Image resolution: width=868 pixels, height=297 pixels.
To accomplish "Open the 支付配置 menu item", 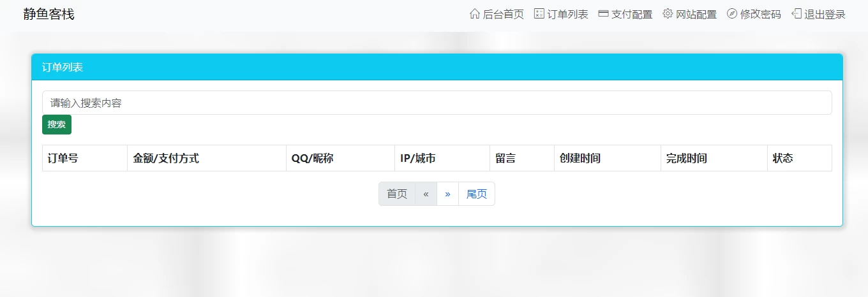I will tap(632, 15).
